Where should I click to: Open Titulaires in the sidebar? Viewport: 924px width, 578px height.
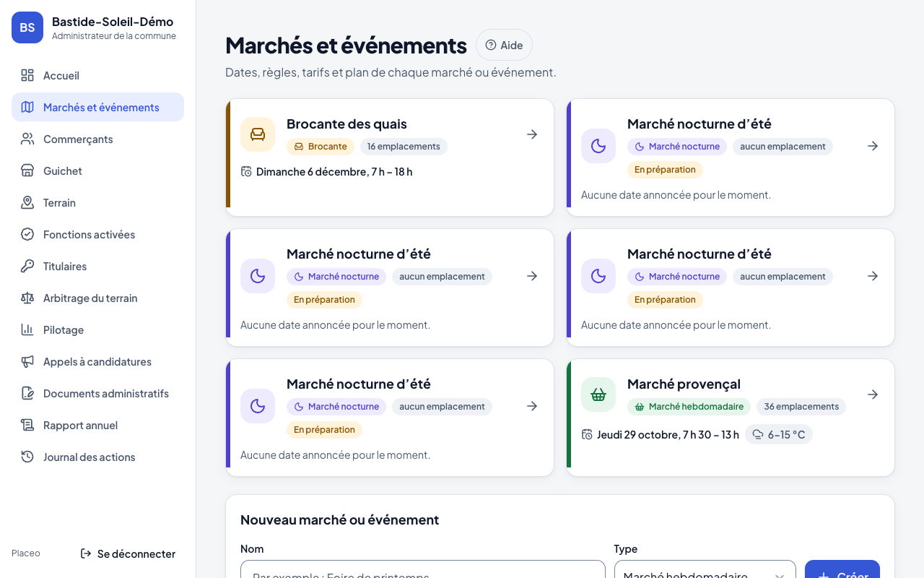coord(97,266)
